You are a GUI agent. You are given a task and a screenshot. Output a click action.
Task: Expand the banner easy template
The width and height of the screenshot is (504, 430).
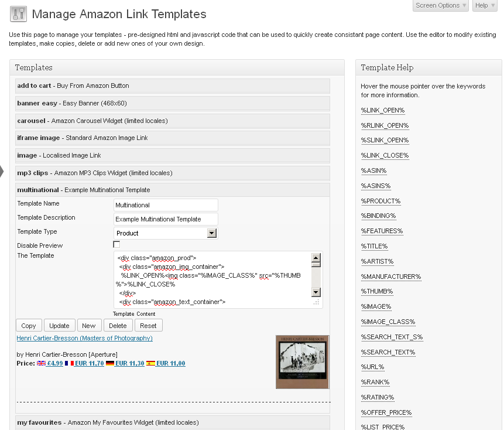pos(173,104)
